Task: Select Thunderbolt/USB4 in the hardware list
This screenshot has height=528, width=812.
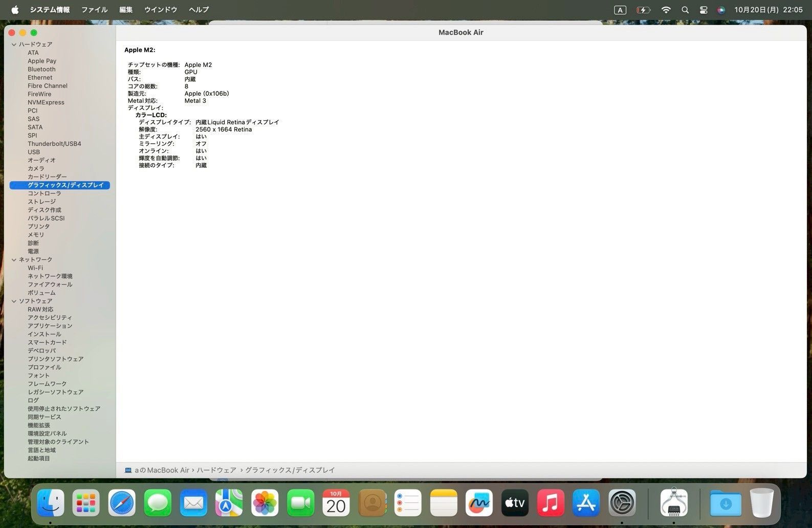Action: [54, 144]
